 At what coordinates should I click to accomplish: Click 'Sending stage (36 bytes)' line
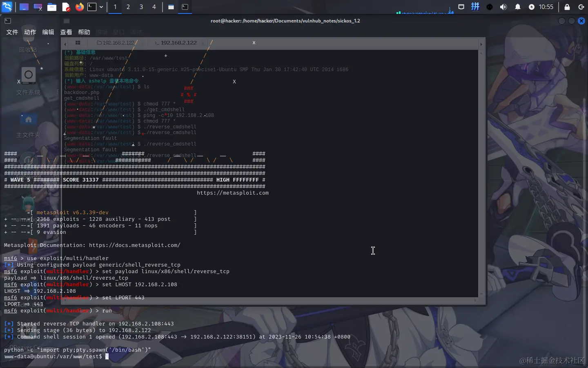78,330
